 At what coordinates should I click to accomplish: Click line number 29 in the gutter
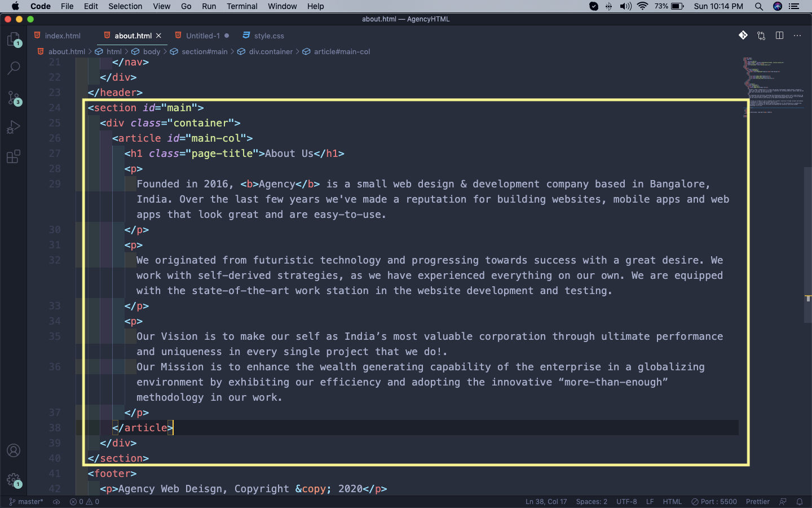click(x=55, y=184)
